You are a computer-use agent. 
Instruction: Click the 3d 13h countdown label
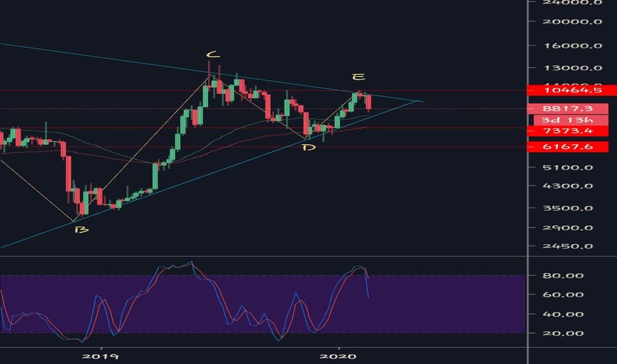571,120
